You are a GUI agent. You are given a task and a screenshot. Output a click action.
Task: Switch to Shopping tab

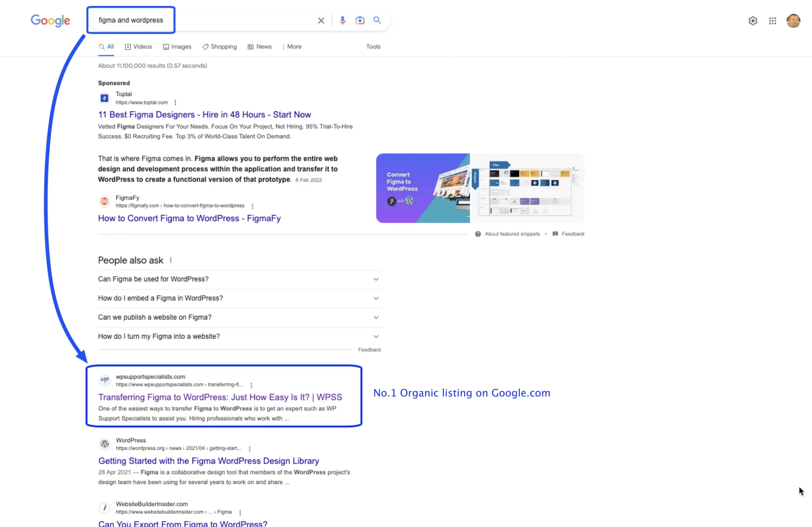219,47
